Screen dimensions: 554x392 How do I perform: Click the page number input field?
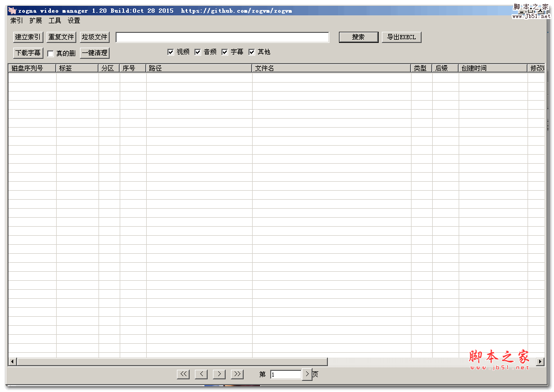tap(286, 375)
